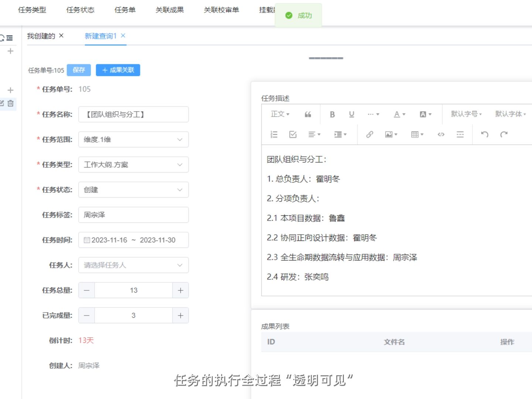532x399 pixels.
Task: Open 关联成果 menu
Action: pyautogui.click(x=170, y=10)
